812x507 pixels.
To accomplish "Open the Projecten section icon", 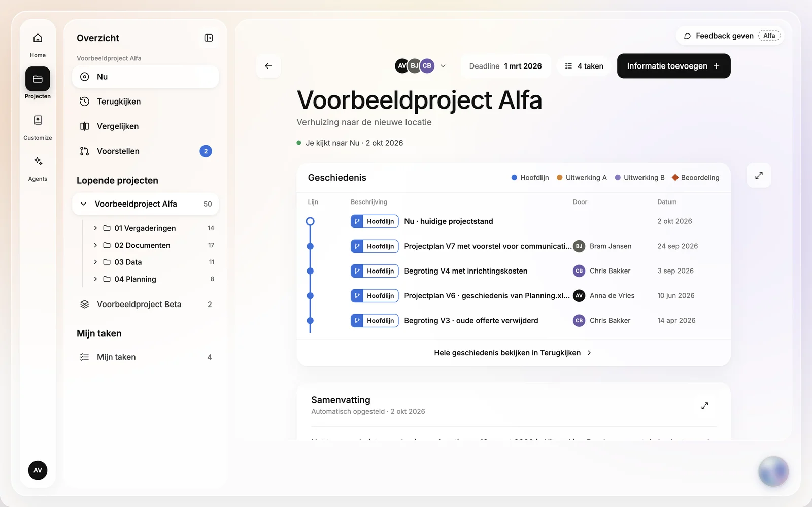I will pyautogui.click(x=38, y=79).
